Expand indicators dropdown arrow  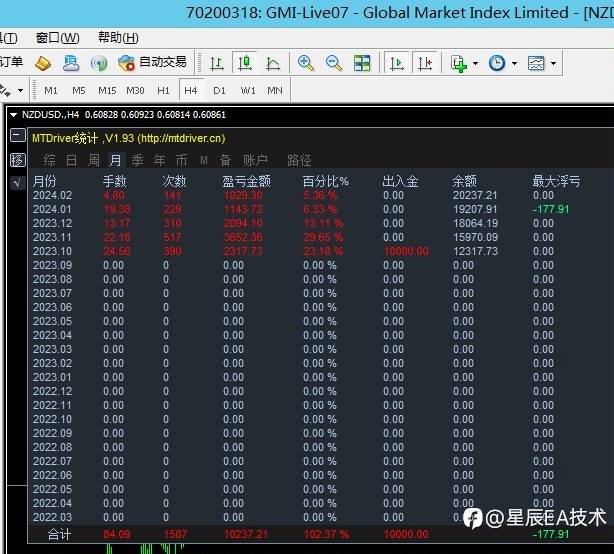point(475,63)
